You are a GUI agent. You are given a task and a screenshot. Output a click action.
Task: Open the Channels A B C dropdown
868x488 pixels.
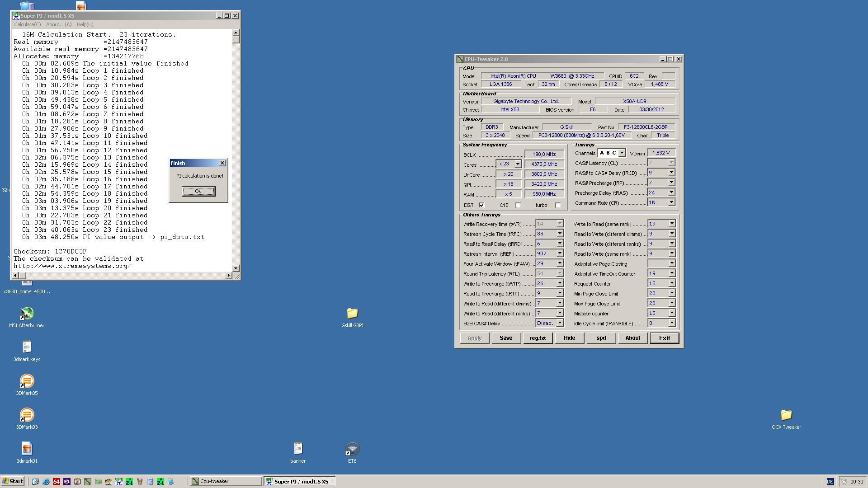622,153
